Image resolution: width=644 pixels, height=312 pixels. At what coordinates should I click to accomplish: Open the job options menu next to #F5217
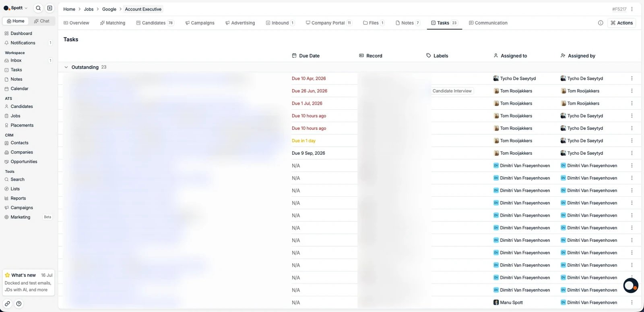(x=632, y=9)
